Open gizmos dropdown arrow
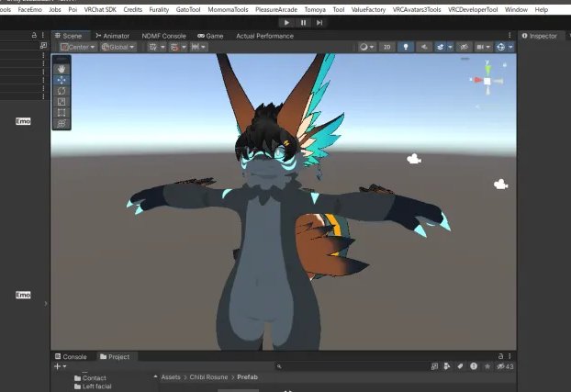This screenshot has height=392, width=571. 510,47
